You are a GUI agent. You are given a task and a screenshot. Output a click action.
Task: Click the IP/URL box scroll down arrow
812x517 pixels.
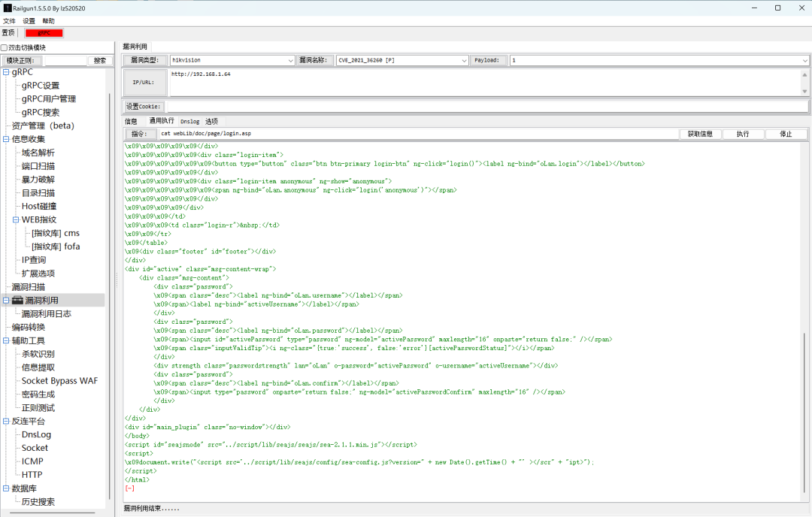[x=804, y=92]
